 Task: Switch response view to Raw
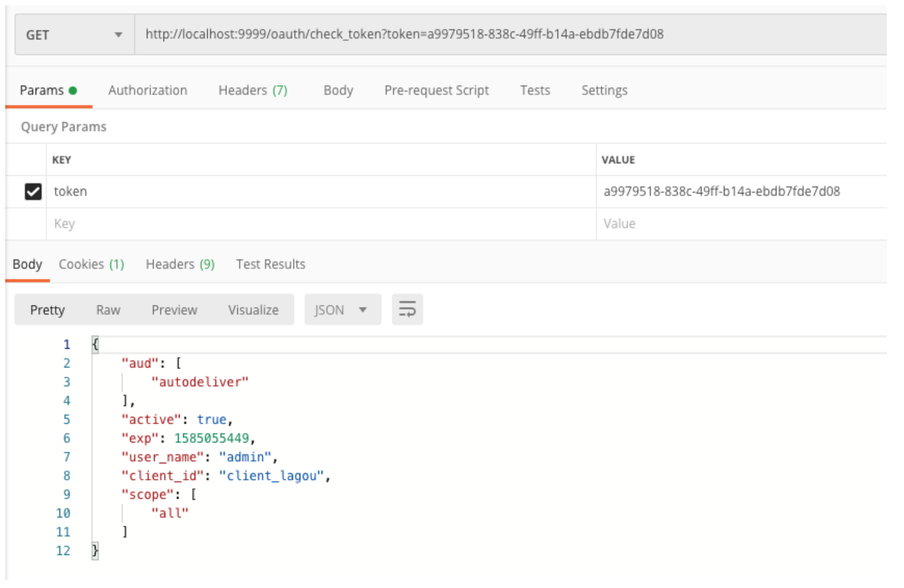tap(108, 310)
